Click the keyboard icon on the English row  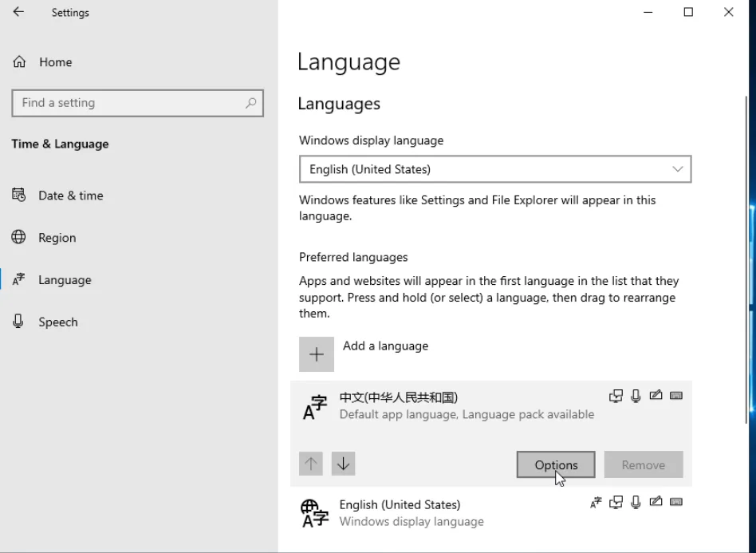[x=676, y=503]
